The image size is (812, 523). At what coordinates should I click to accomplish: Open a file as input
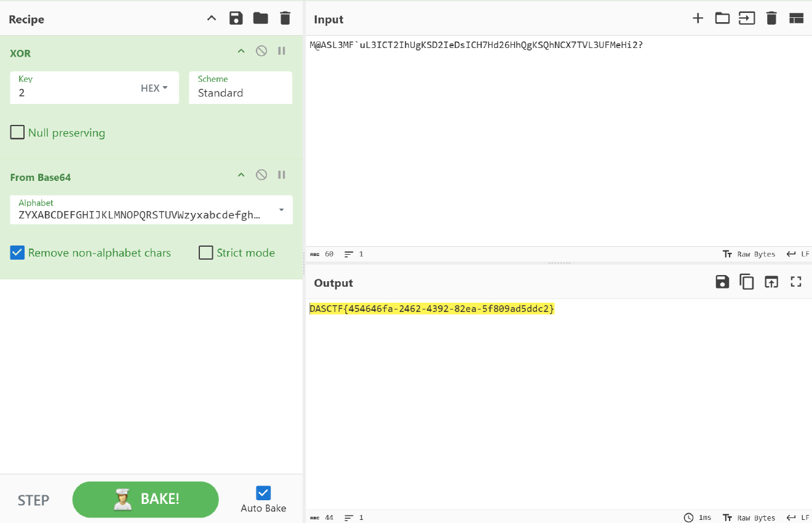(x=722, y=18)
